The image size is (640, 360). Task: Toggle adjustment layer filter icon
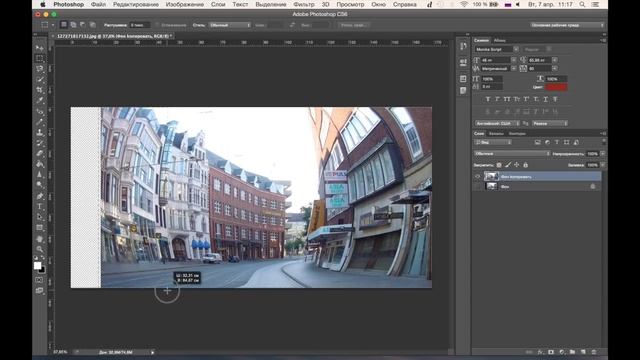[547, 142]
